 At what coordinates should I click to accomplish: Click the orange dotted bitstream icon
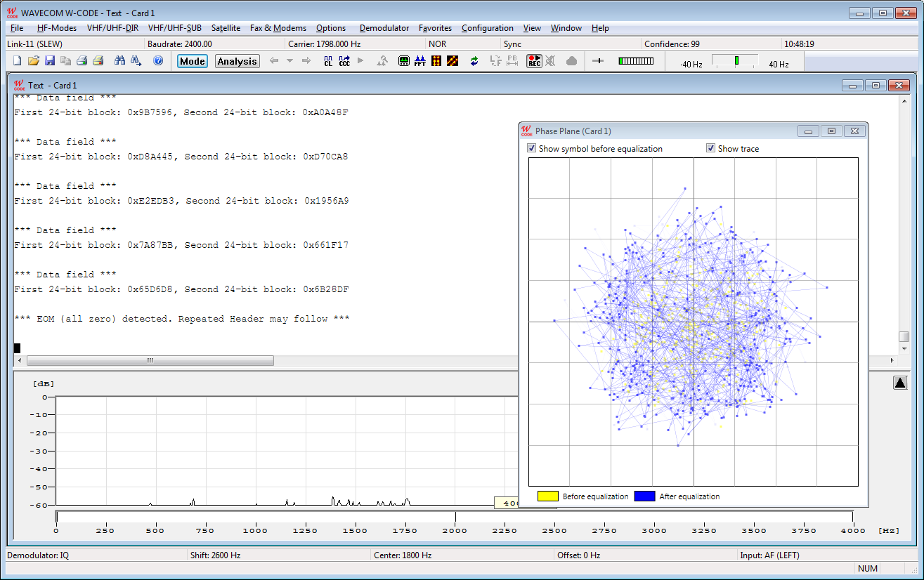click(436, 61)
